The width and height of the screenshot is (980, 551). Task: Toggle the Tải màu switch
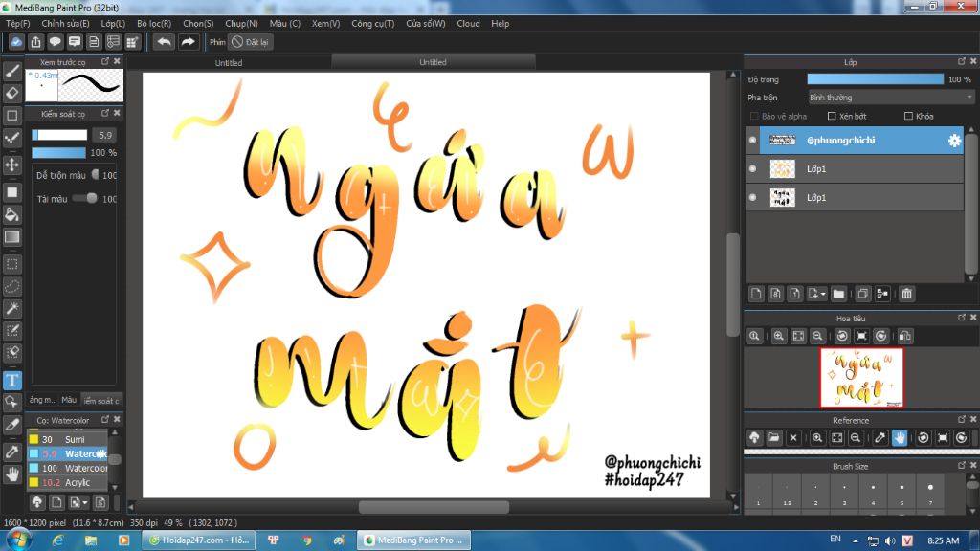pos(85,199)
